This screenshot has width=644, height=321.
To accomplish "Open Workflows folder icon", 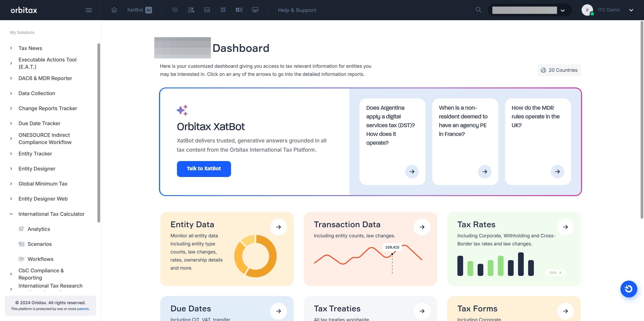I will coord(21,259).
